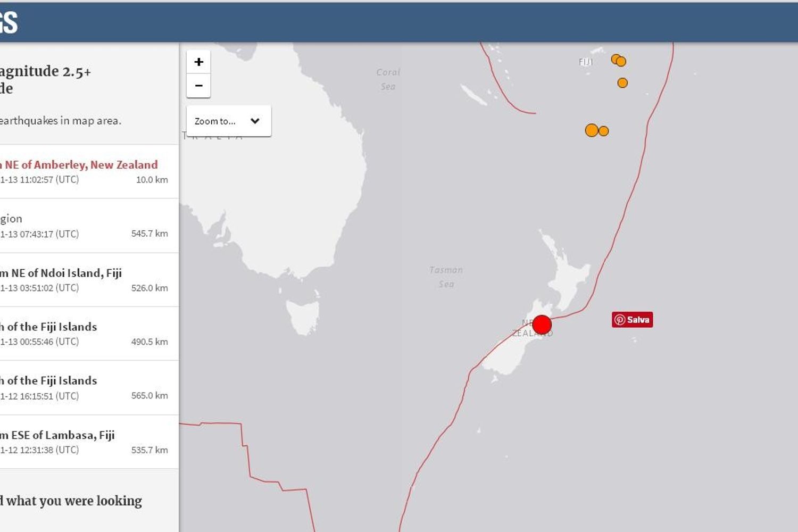Zoom in with the plus button
The image size is (798, 532).
[x=198, y=62]
